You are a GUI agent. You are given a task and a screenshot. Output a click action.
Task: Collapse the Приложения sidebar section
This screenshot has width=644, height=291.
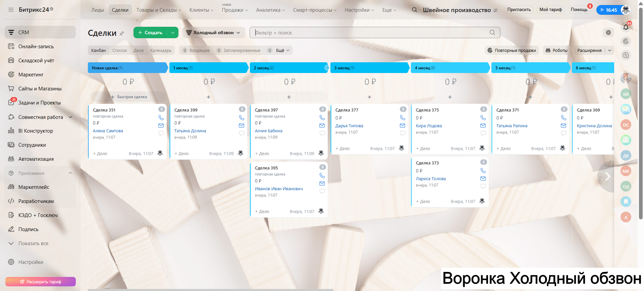click(70, 173)
